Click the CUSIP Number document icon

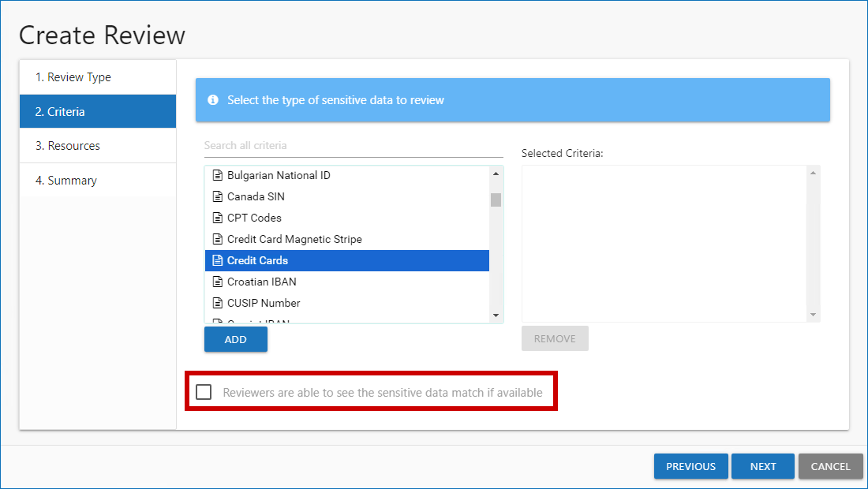[x=219, y=303]
